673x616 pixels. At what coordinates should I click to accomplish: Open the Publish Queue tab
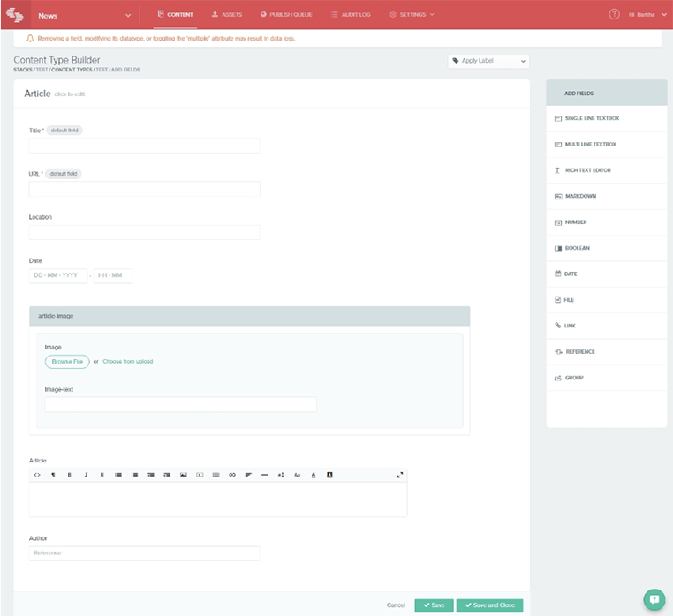[286, 15]
